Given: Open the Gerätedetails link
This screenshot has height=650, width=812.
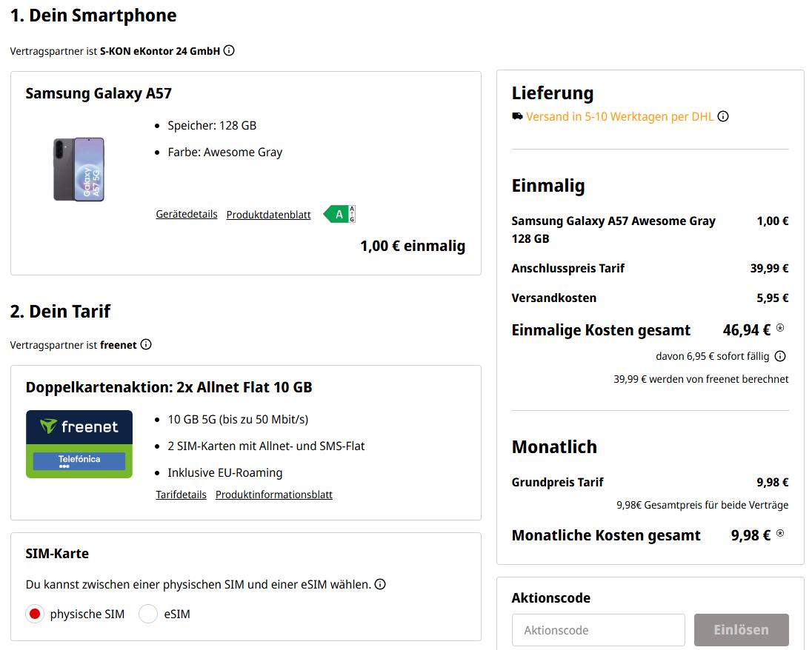Looking at the screenshot, I should click(187, 214).
